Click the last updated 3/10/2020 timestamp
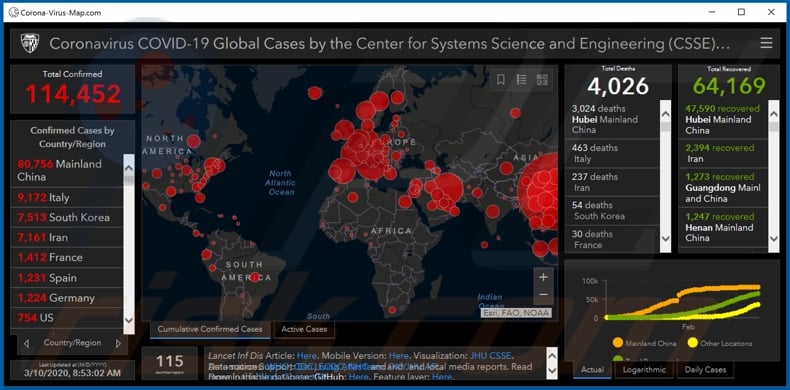 point(73,373)
